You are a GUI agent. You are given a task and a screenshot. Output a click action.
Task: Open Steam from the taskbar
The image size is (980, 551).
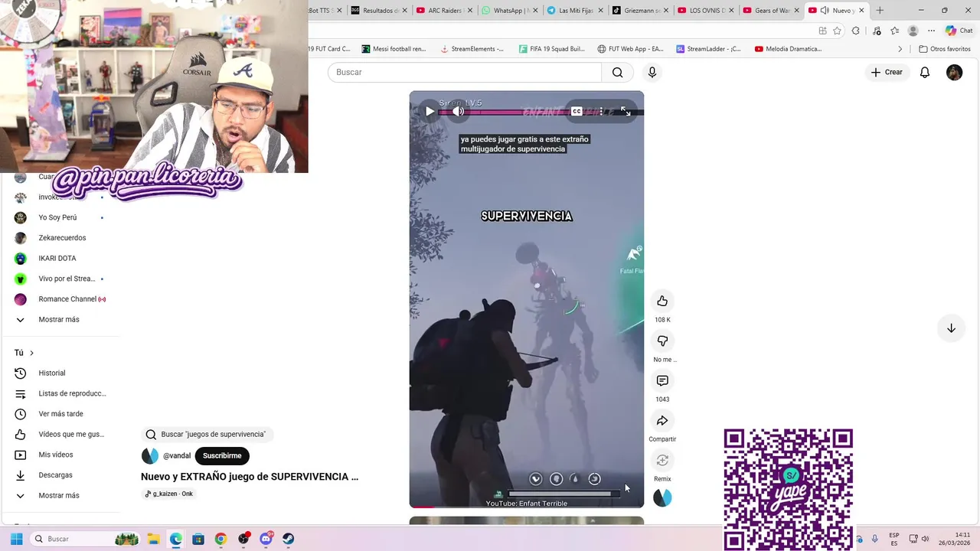coord(289,539)
